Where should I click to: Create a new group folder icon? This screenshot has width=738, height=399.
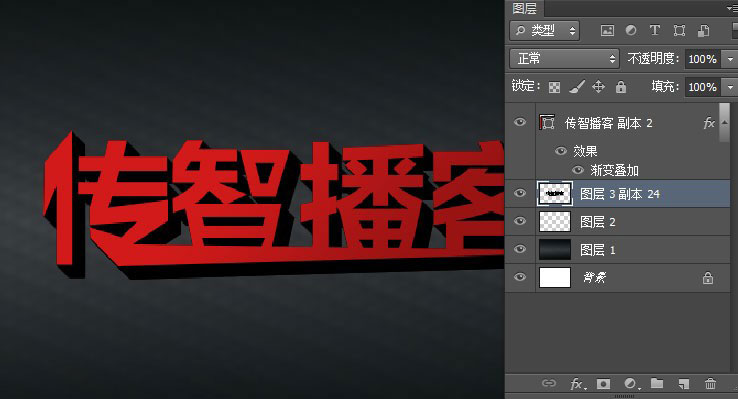click(x=657, y=383)
